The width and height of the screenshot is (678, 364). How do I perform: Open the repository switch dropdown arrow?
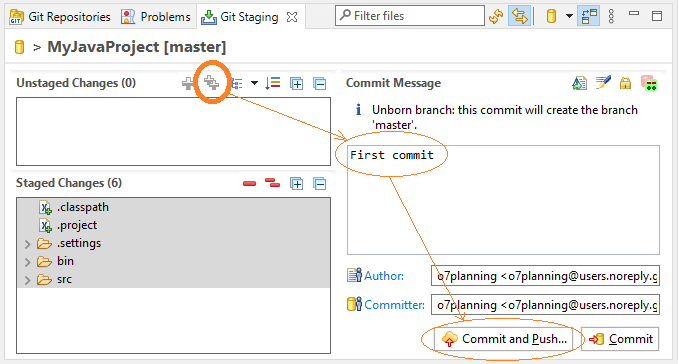tap(569, 16)
